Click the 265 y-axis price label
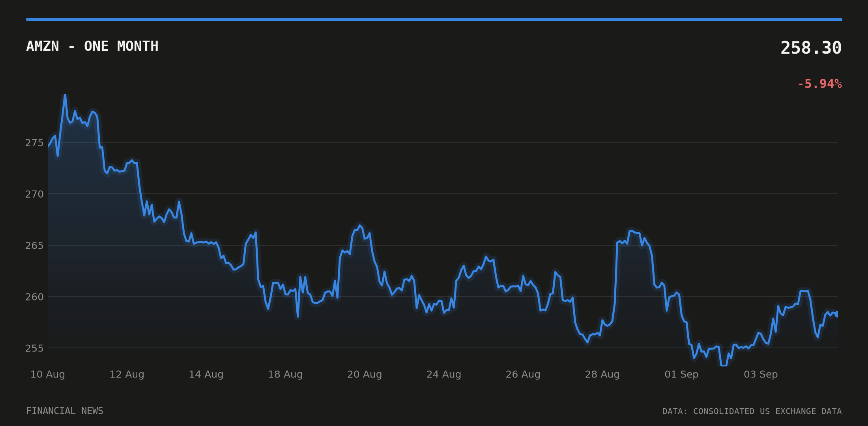This screenshot has height=426, width=868. click(x=34, y=245)
